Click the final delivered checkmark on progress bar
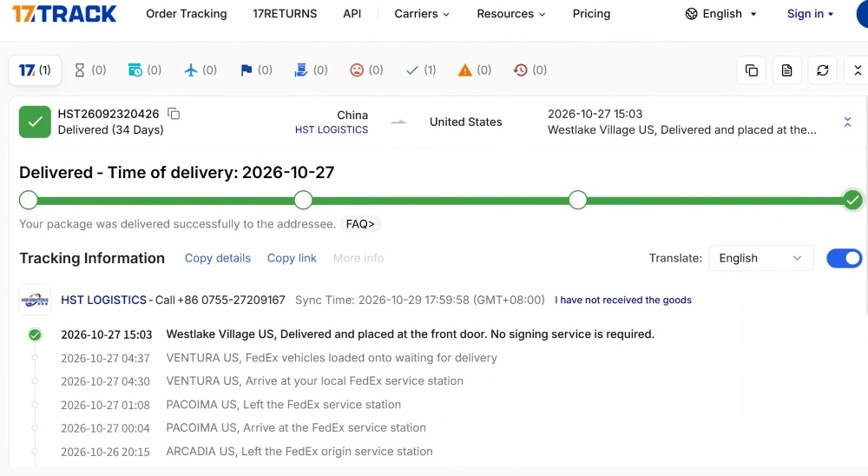This screenshot has width=868, height=476. point(852,200)
